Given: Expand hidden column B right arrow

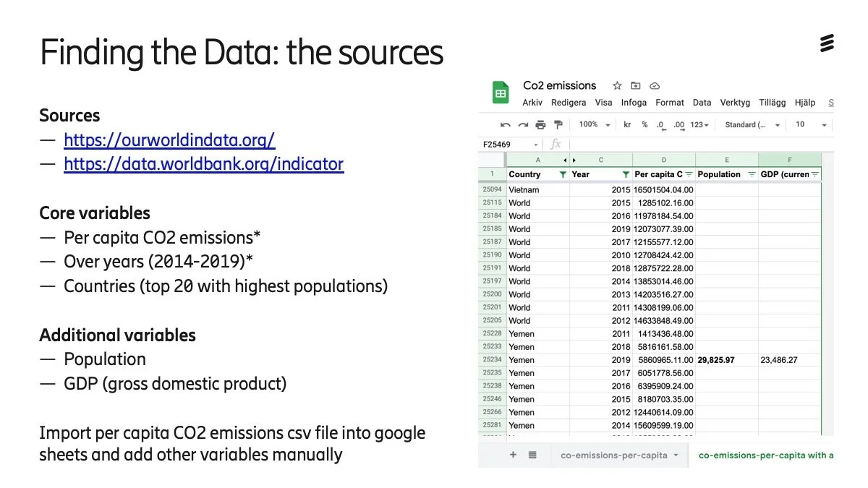Looking at the screenshot, I should pyautogui.click(x=574, y=160).
